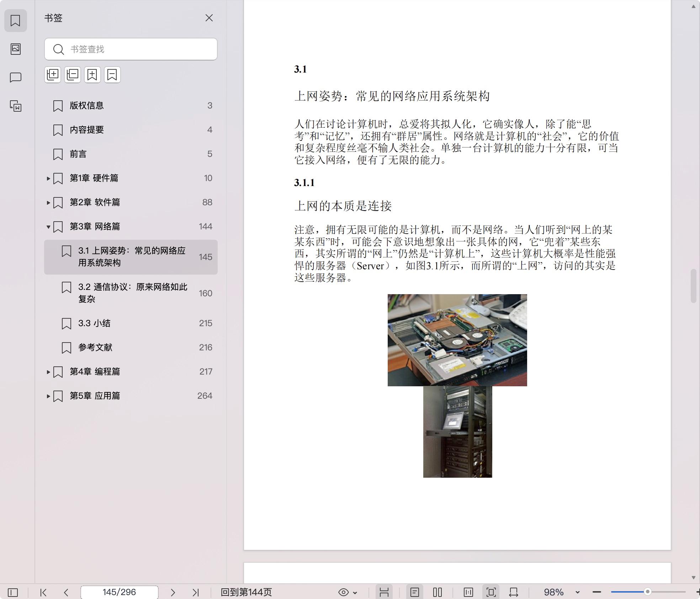Image resolution: width=700 pixels, height=599 pixels.
Task: Zoom out with minus button
Action: pos(597,592)
